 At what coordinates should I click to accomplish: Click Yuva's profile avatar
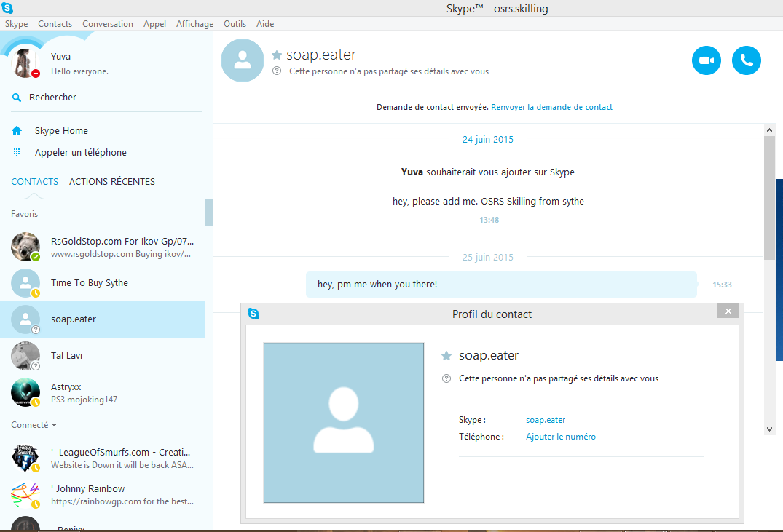pos(25,63)
